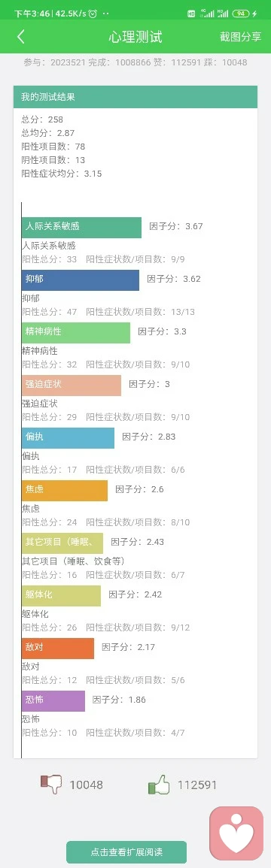The width and height of the screenshot is (271, 868).
Task: Select the light green 精神病性 bar
Action: (76, 332)
